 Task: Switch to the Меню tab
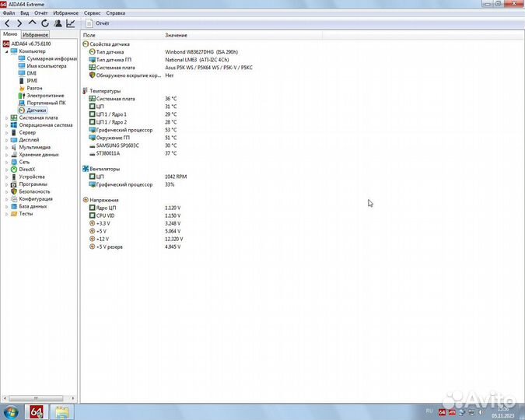tap(10, 34)
